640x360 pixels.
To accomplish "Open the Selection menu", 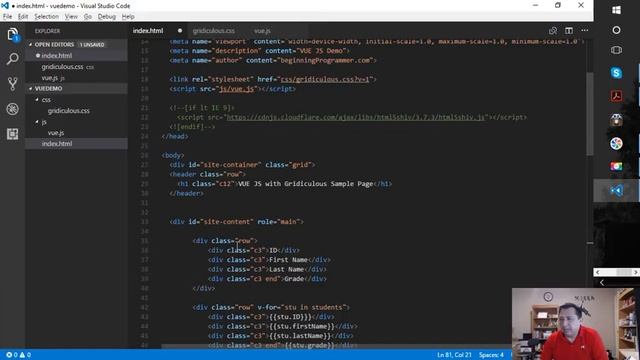I will [47, 17].
